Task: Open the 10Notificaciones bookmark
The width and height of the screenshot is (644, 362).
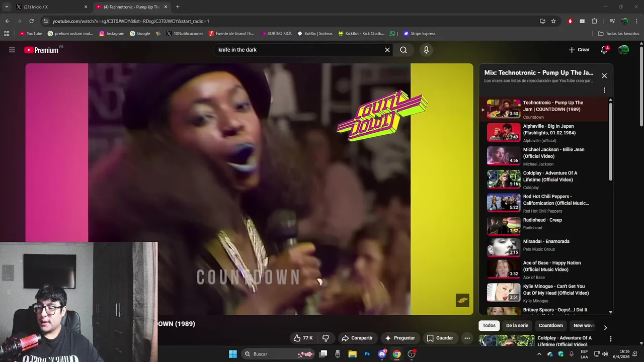Action: [x=185, y=34]
